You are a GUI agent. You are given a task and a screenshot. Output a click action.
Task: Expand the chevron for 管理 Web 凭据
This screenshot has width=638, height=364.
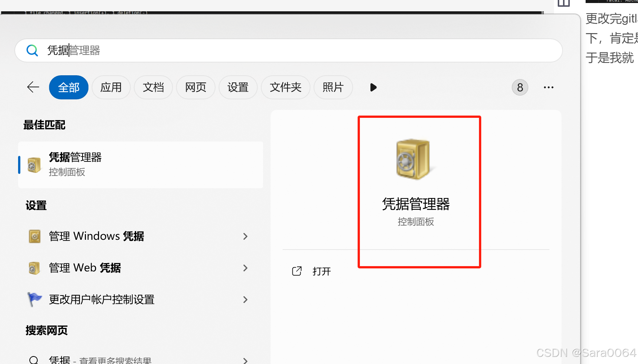[245, 268]
